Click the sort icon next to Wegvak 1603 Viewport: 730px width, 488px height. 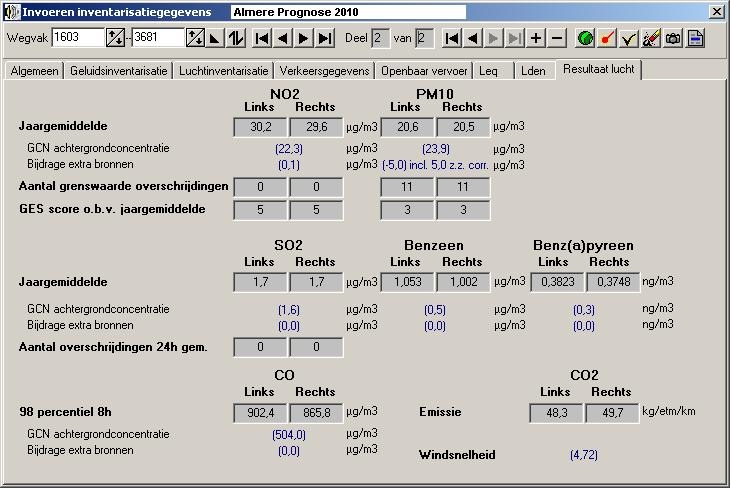(x=115, y=38)
